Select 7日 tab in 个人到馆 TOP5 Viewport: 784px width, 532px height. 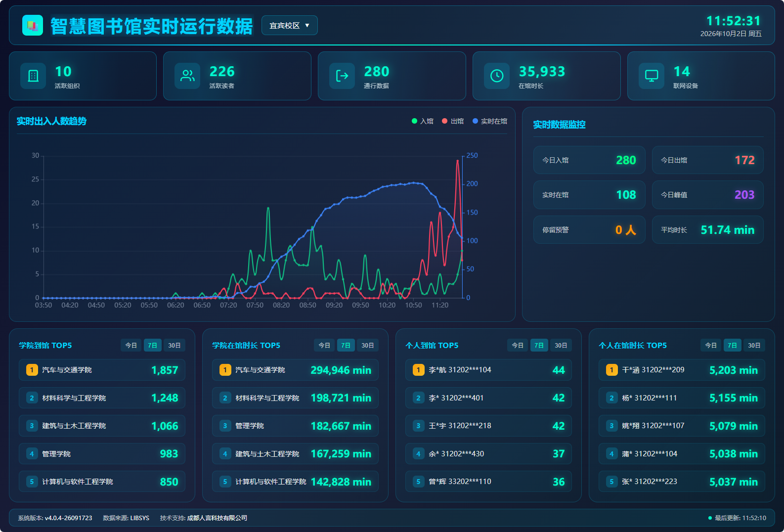pyautogui.click(x=539, y=345)
